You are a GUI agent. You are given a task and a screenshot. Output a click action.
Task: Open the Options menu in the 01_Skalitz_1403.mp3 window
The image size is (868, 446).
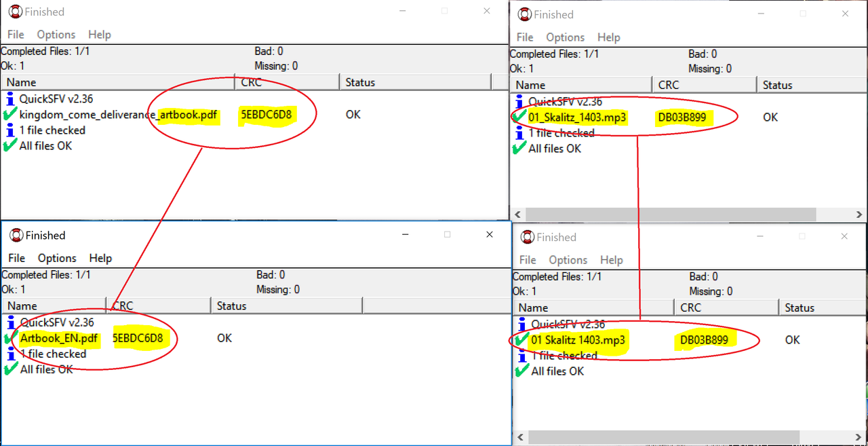pyautogui.click(x=565, y=37)
